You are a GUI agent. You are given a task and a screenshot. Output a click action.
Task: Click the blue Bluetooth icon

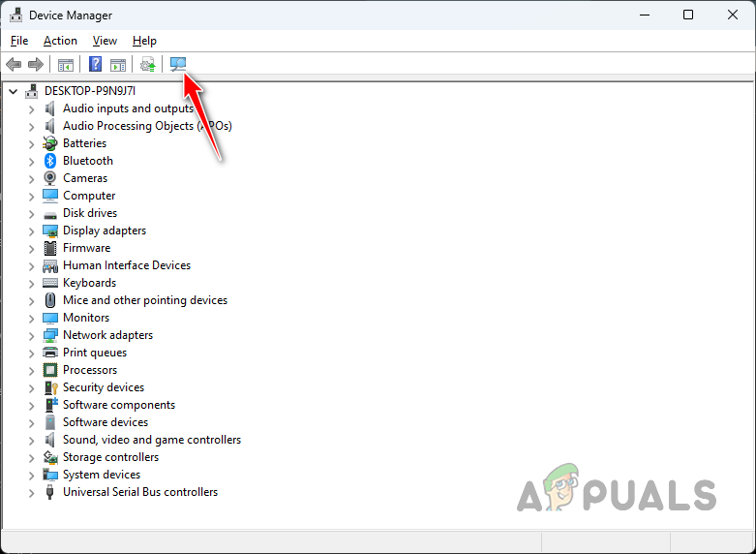click(x=50, y=161)
